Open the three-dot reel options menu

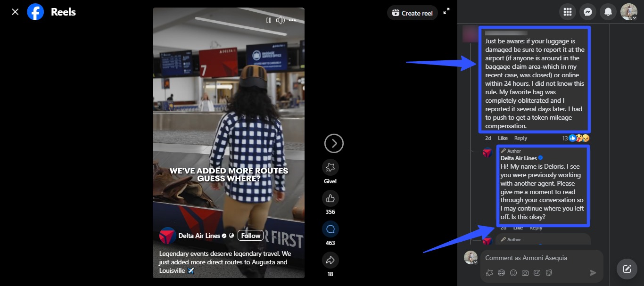pyautogui.click(x=293, y=20)
